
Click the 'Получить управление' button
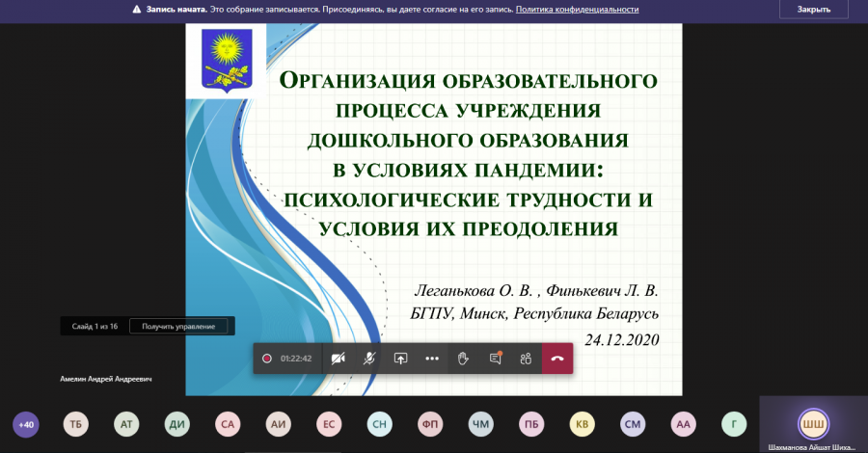(178, 327)
